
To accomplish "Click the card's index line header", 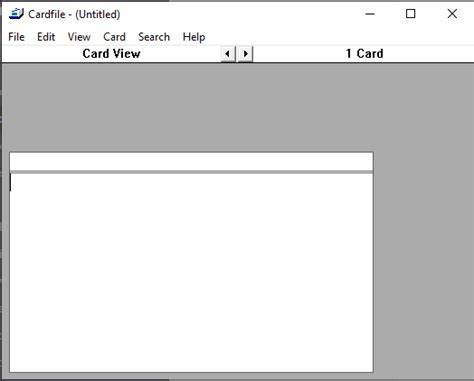I will pos(191,162).
